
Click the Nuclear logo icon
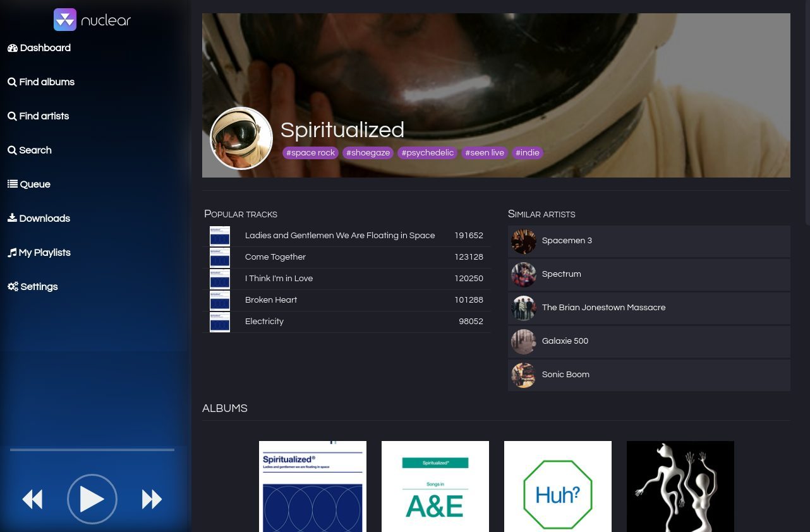tap(65, 20)
